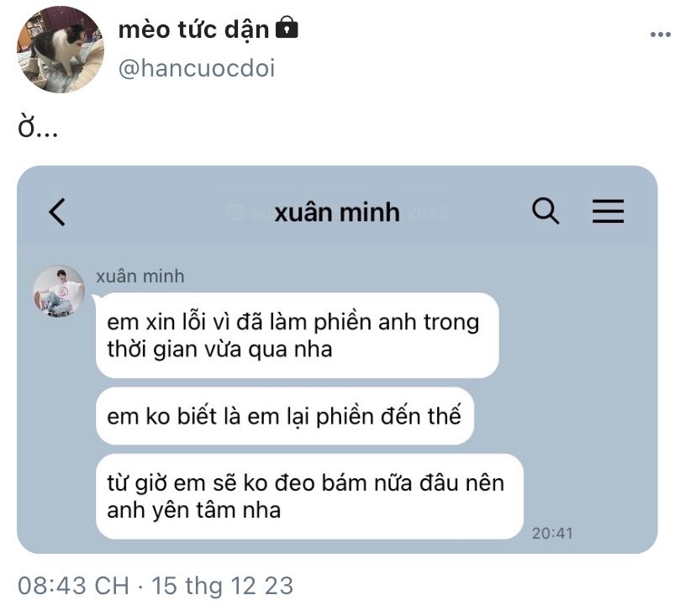Open the embedded chat screenshot image
The width and height of the screenshot is (696, 616).
(x=337, y=360)
